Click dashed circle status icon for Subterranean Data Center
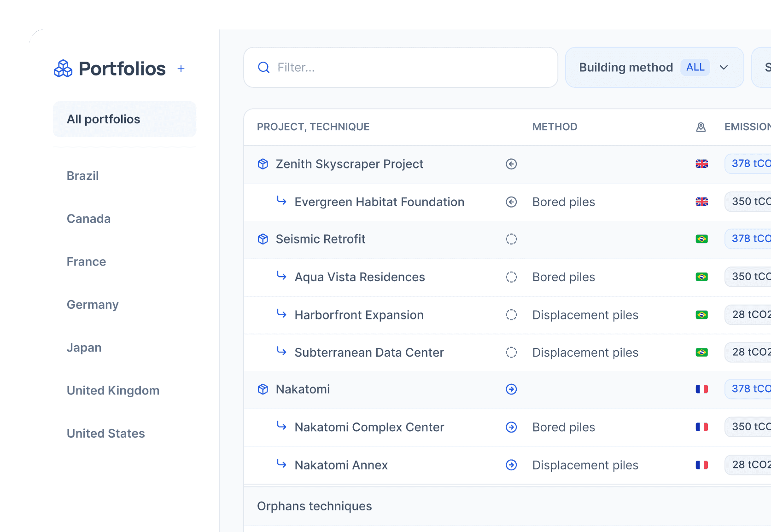The width and height of the screenshot is (771, 532). [511, 353]
